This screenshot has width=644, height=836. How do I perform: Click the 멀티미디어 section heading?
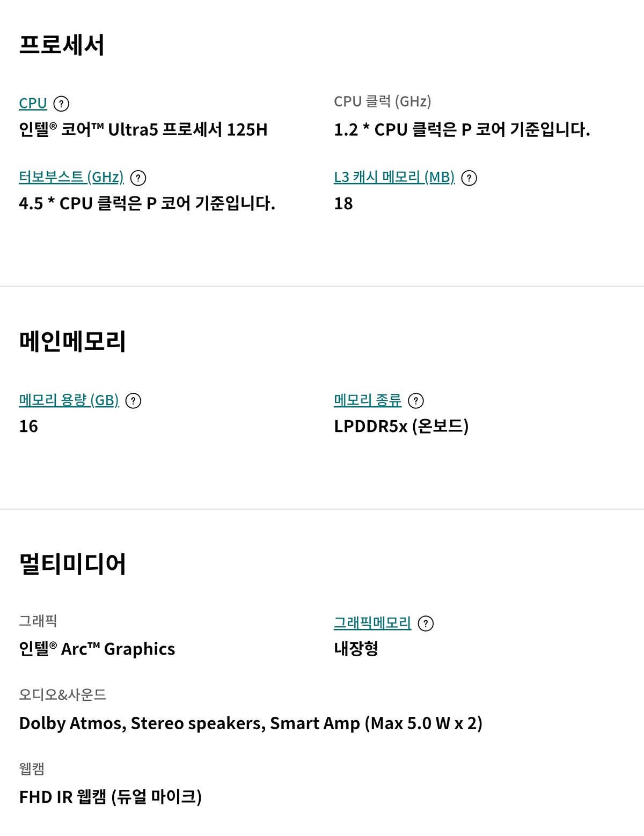coord(72,564)
